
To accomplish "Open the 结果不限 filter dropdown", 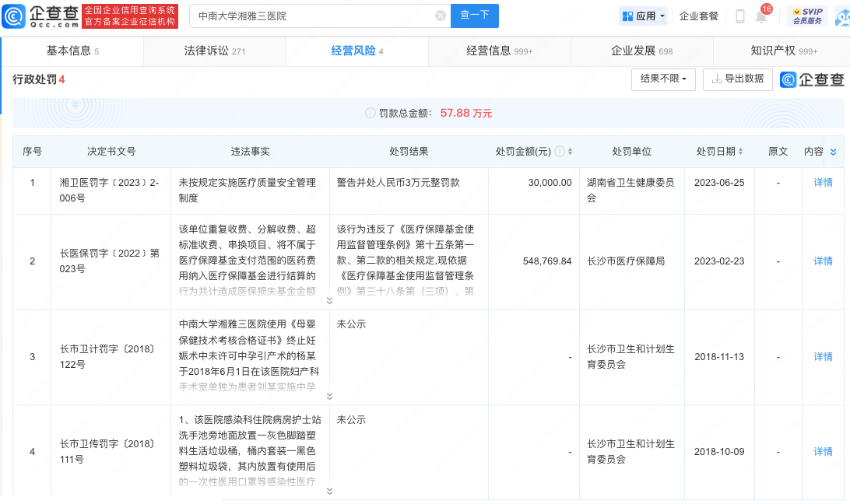I will (x=663, y=79).
